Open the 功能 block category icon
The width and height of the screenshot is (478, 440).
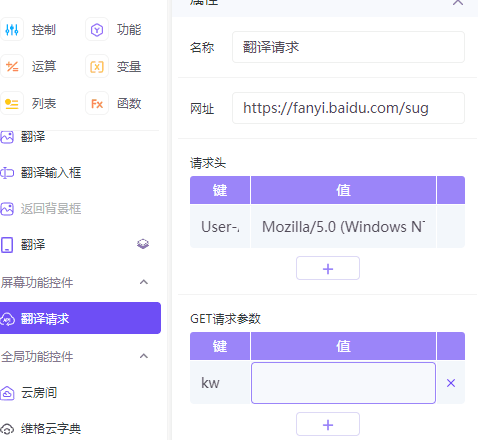[97, 30]
